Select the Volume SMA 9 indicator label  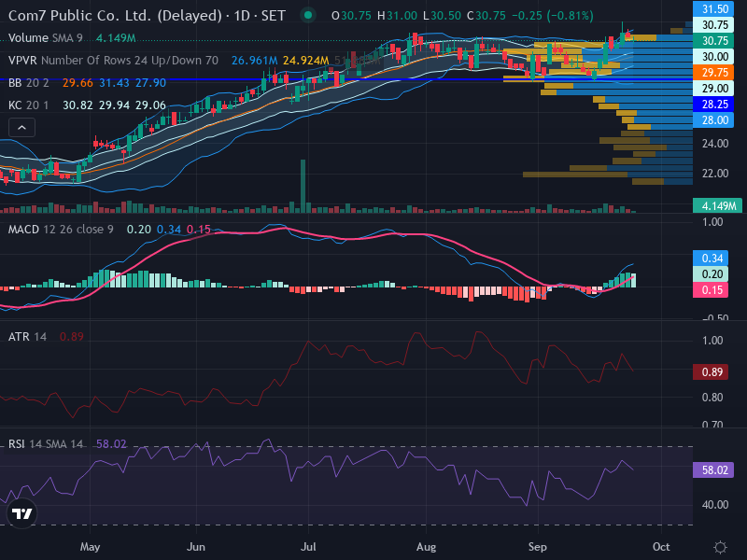45,38
